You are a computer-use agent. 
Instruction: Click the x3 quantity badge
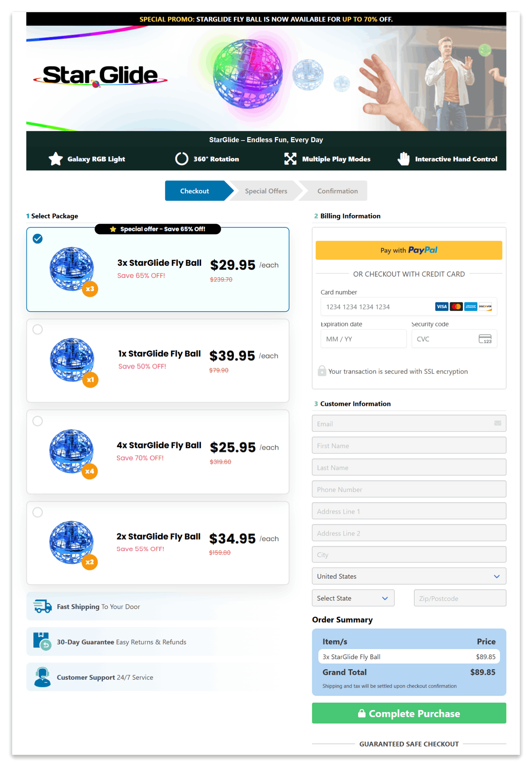pyautogui.click(x=90, y=289)
